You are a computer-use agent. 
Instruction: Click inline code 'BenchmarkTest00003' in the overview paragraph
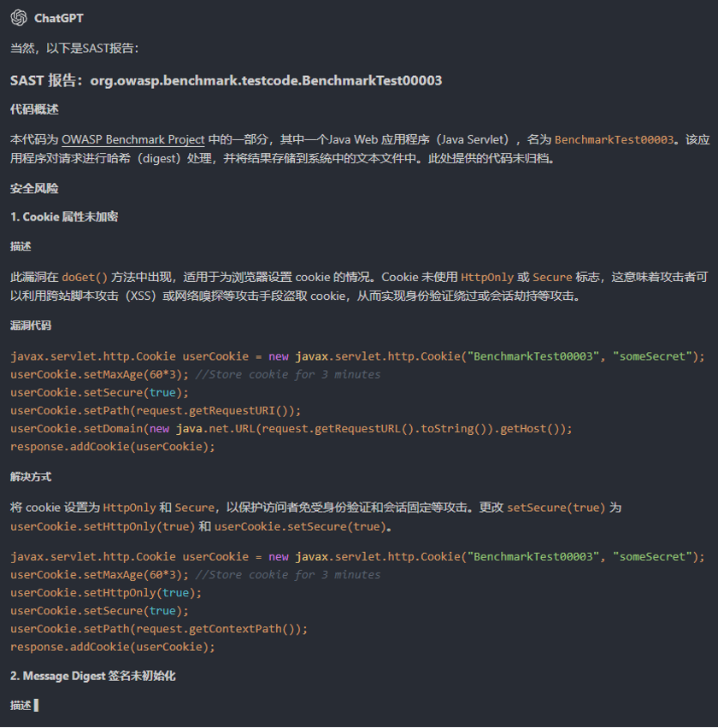pos(614,140)
